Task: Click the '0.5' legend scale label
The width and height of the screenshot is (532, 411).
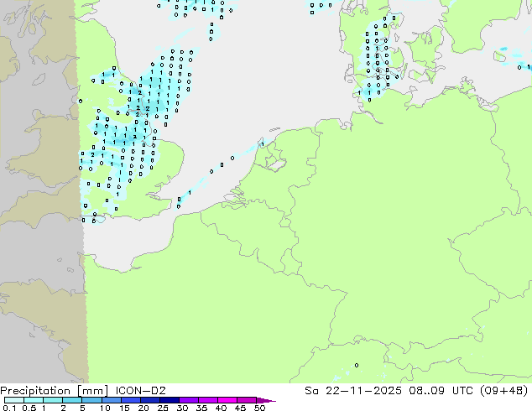Action: tap(29, 408)
